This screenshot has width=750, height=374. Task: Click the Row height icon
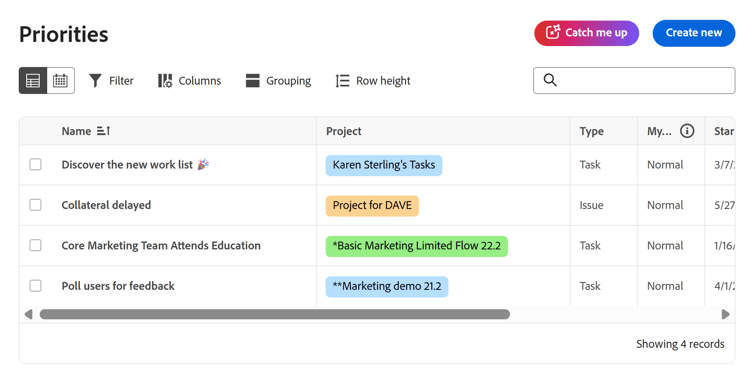pyautogui.click(x=342, y=81)
